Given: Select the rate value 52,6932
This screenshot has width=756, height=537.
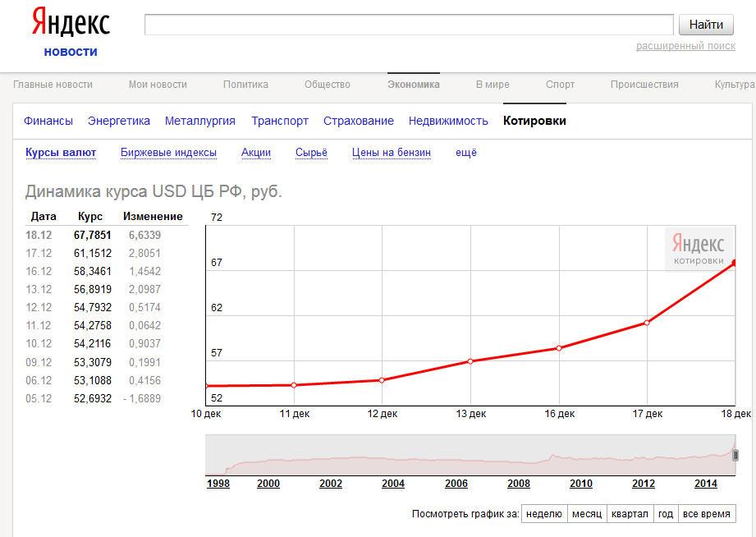Looking at the screenshot, I should click(x=93, y=398).
